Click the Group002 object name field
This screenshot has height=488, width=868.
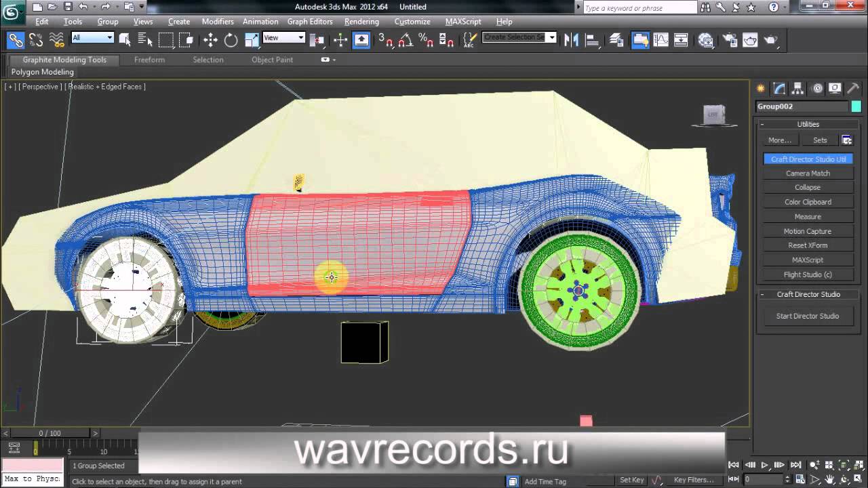tap(802, 106)
